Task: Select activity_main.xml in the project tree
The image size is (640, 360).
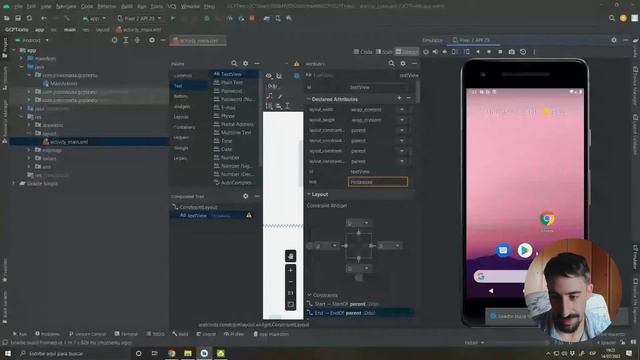Action: 69,142
